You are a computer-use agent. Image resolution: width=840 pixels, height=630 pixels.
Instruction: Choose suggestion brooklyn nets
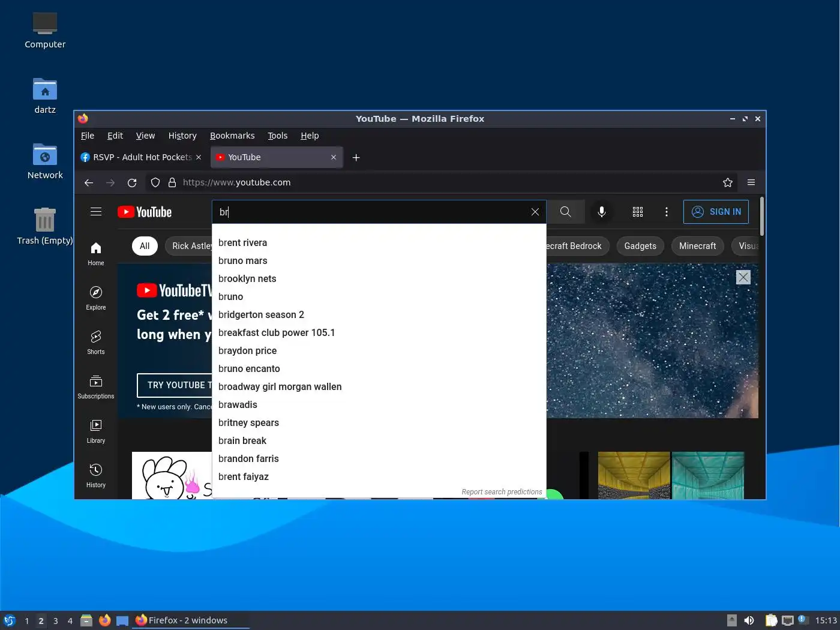coord(379,278)
